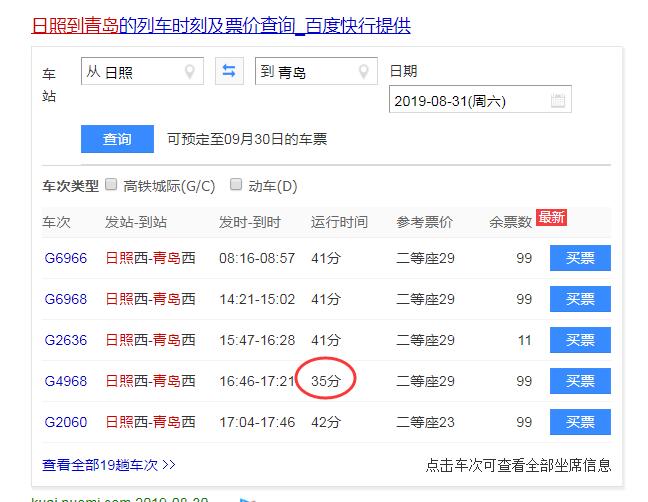Click the 最新 red badge
Viewport: 648px width, 502px height.
point(551,217)
